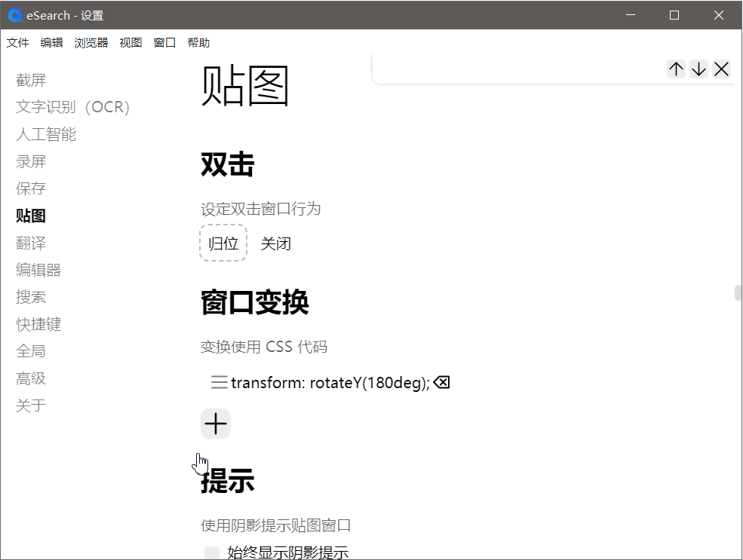Click the scrollbar on the right edge
The image size is (743, 560).
737,294
